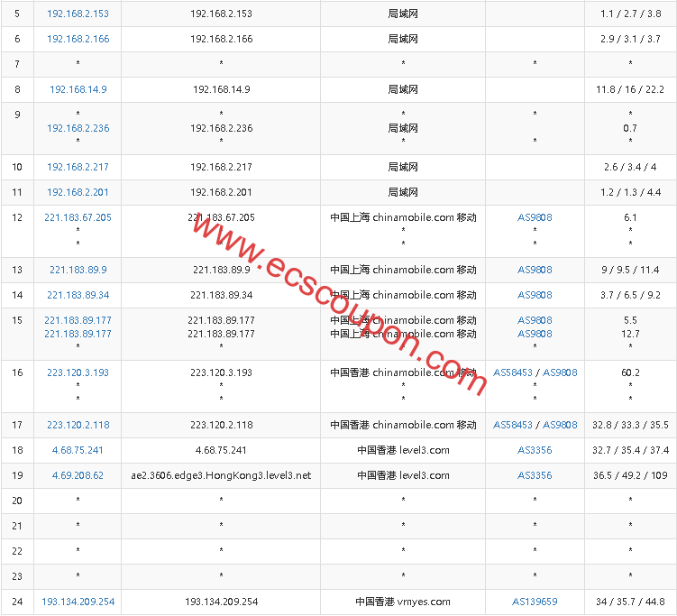Select hostname cell 193.134.209.254
This screenshot has height=616, width=677.
pyautogui.click(x=221, y=602)
